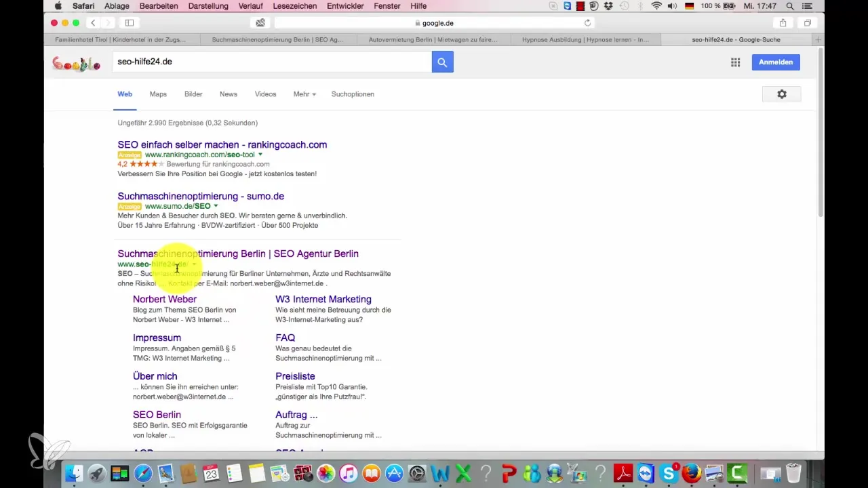Viewport: 868px width, 488px height.
Task: Open Google search settings gear
Action: (x=782, y=94)
